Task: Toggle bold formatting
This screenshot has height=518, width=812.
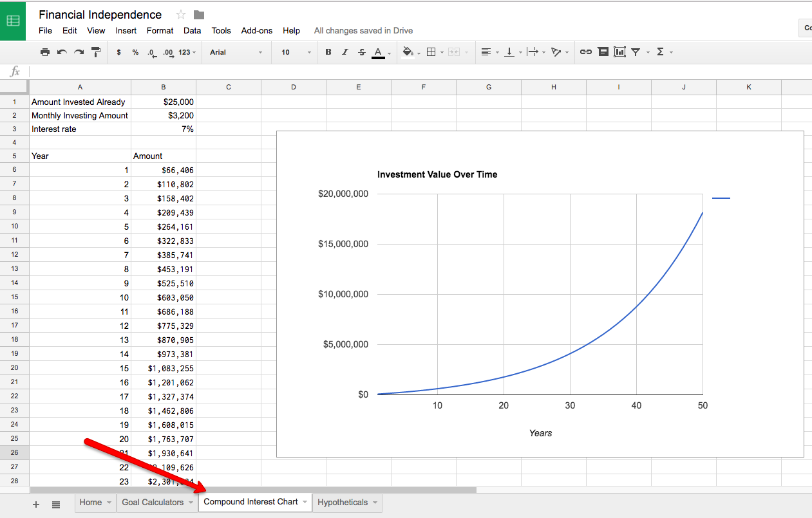Action: pyautogui.click(x=328, y=52)
